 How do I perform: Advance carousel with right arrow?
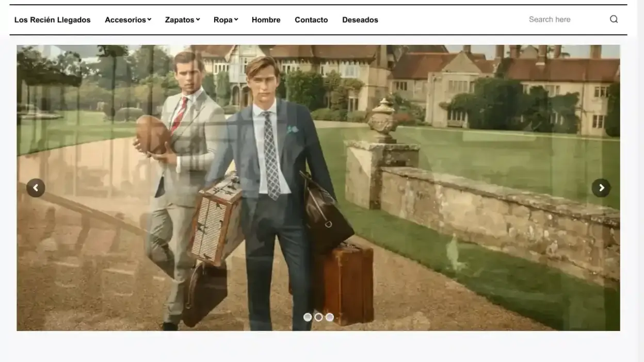pos(601,188)
